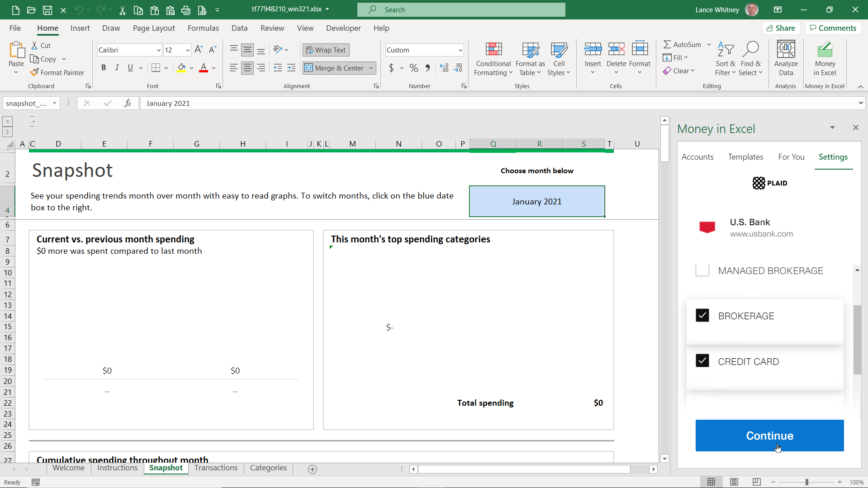Screen dimensions: 868x488
Task: Click the Money in Excel ribbon icon
Action: point(825,49)
